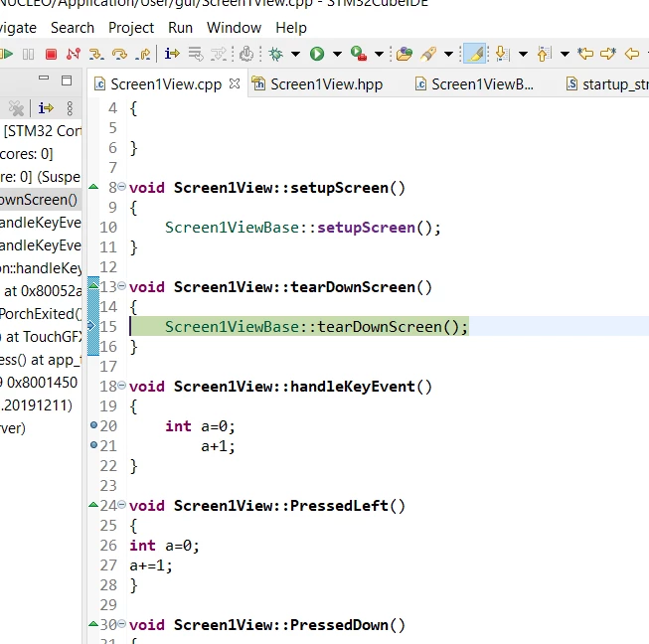The height and width of the screenshot is (644, 649).
Task: Open the Debug bug icon dropdown arrow
Action: (295, 55)
